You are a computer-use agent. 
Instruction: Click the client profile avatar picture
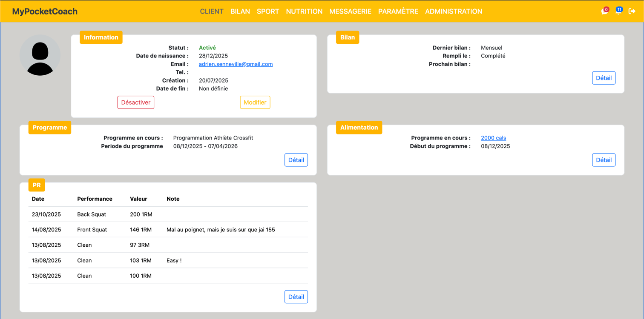point(40,55)
